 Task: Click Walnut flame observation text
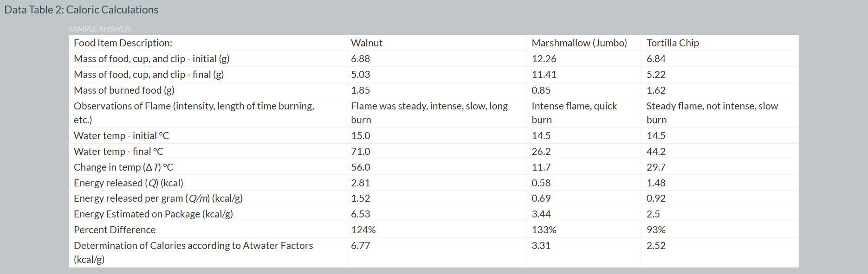pyautogui.click(x=429, y=113)
